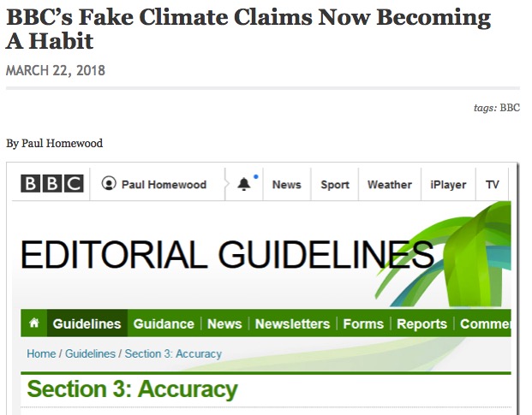Open Weather in the BBC top bar
532x415 pixels.
pyautogui.click(x=390, y=185)
